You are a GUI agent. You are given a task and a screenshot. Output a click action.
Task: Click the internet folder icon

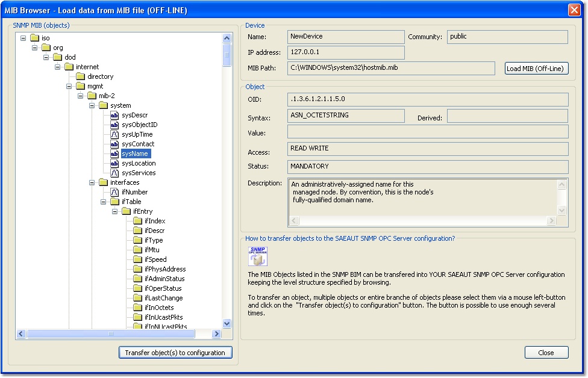tap(69, 67)
